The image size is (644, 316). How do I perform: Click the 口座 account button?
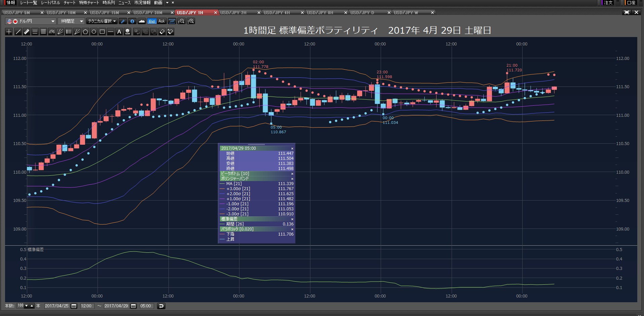point(631,3)
